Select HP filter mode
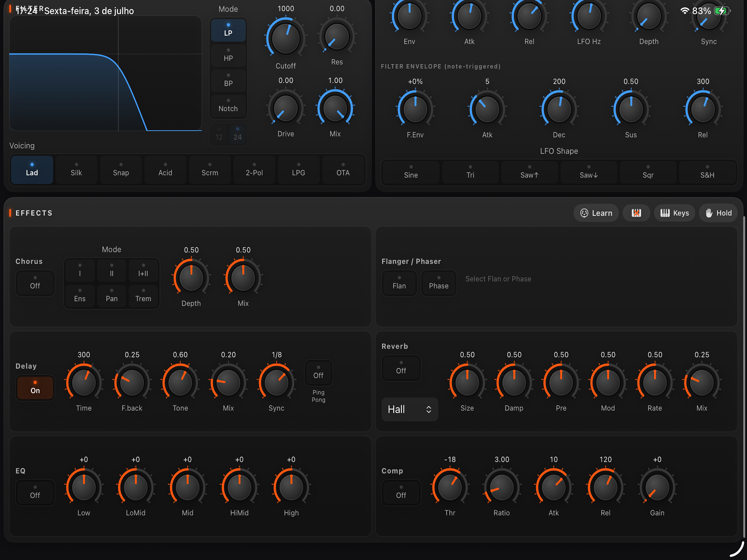747x560 pixels. point(228,56)
